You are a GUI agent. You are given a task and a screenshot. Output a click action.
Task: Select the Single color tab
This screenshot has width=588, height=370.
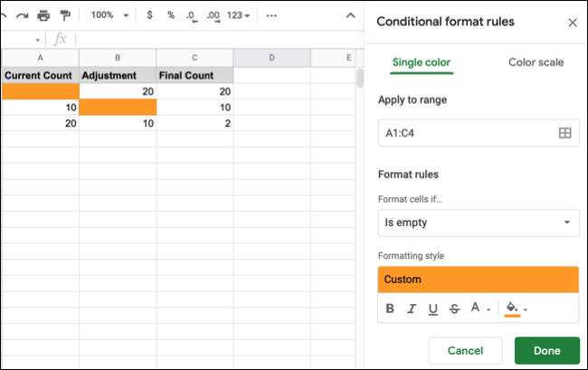422,62
